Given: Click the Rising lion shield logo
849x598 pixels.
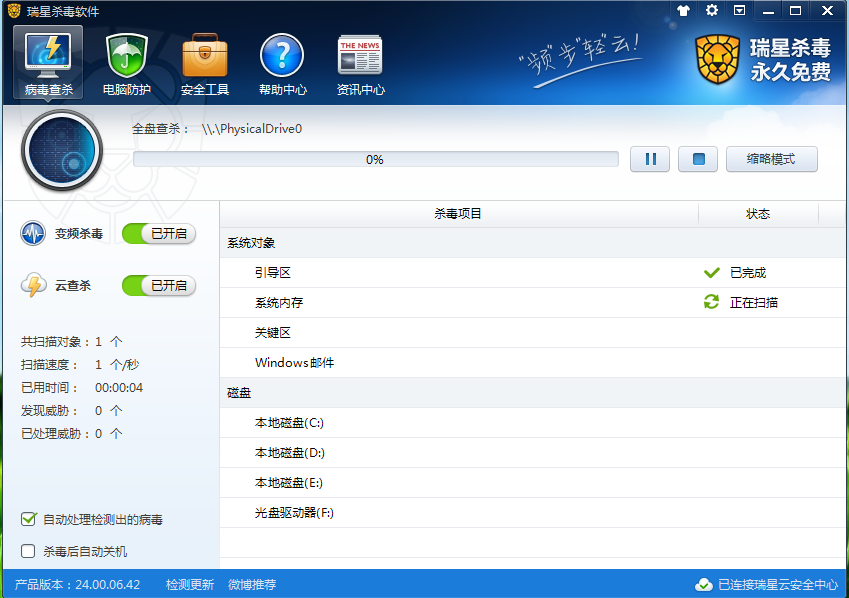Looking at the screenshot, I should point(718,60).
